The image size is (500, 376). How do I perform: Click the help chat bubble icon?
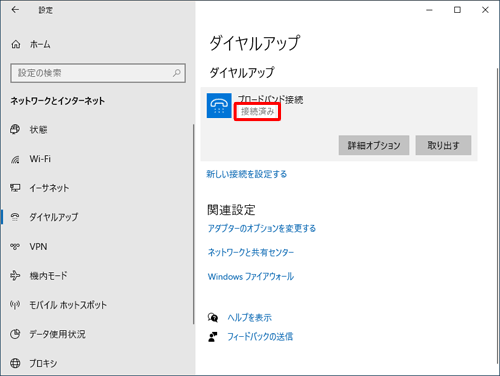(213, 317)
